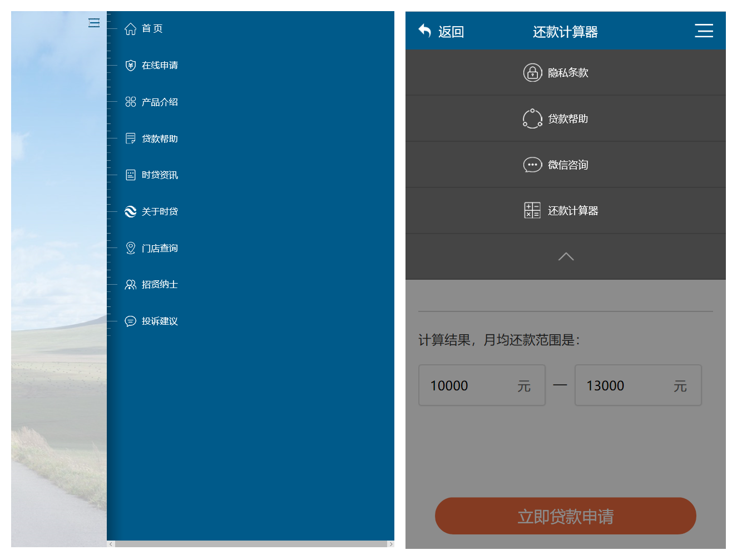Click the calculator icon for 还款计算器
Image resolution: width=737 pixels, height=560 pixels.
pyautogui.click(x=532, y=210)
